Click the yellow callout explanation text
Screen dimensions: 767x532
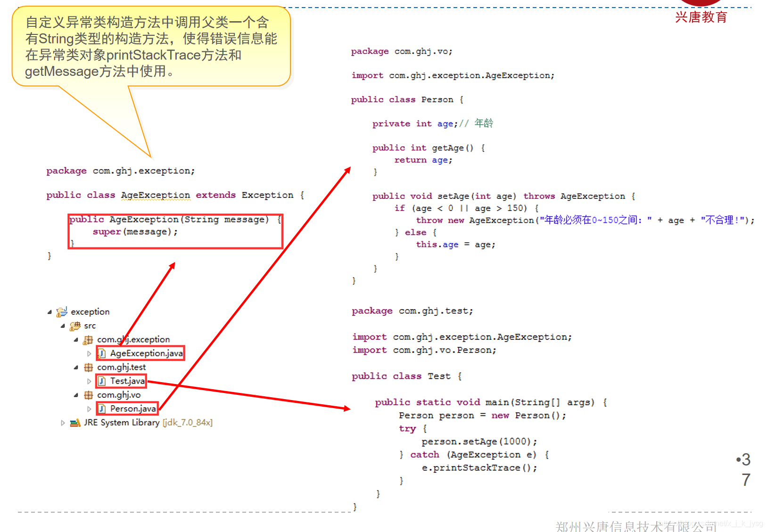point(151,47)
